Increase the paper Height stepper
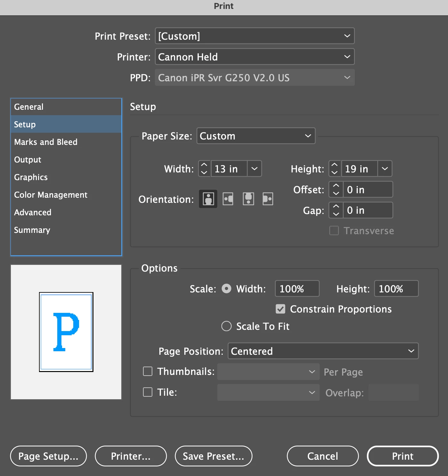Image resolution: width=448 pixels, height=476 pixels. 335,165
